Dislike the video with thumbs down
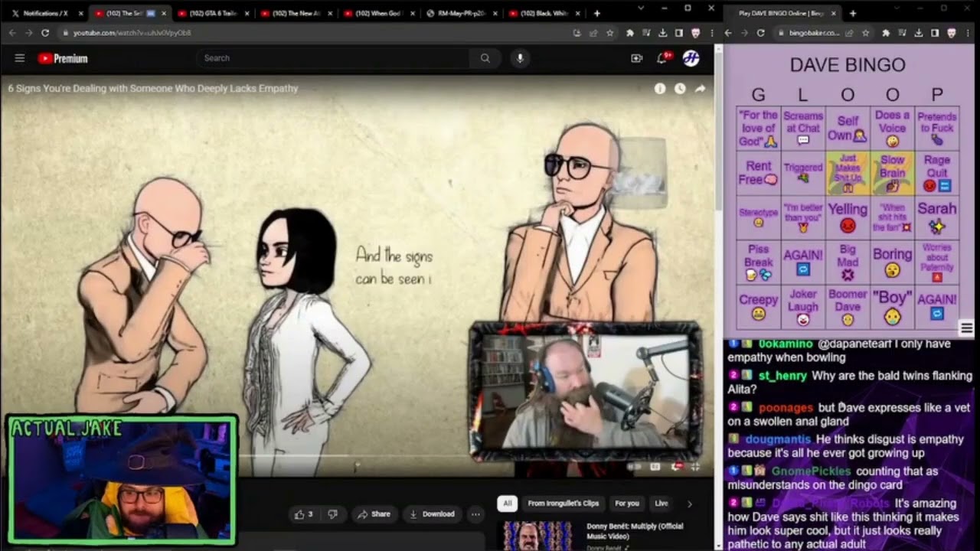Screen dimensions: 980x551 tap(332, 514)
